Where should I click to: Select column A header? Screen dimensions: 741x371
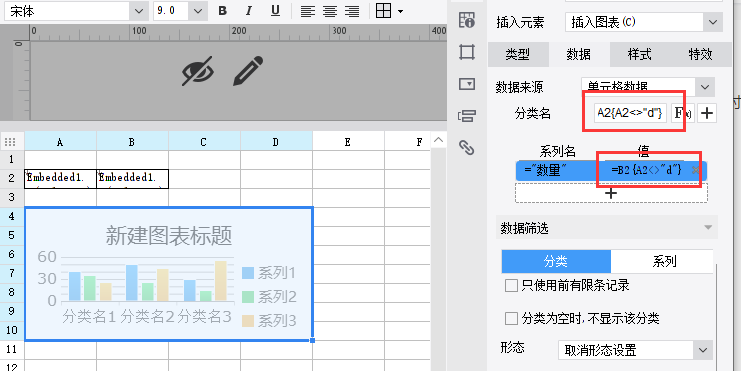point(60,142)
